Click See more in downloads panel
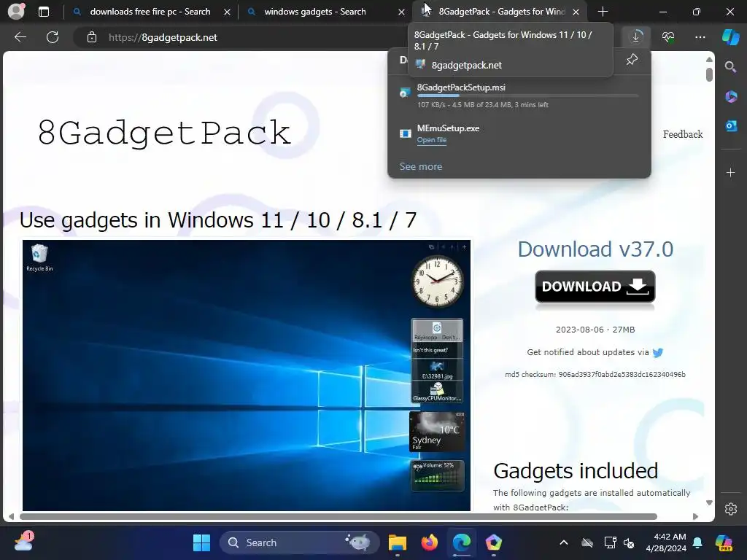Image resolution: width=747 pixels, height=560 pixels. tap(421, 166)
